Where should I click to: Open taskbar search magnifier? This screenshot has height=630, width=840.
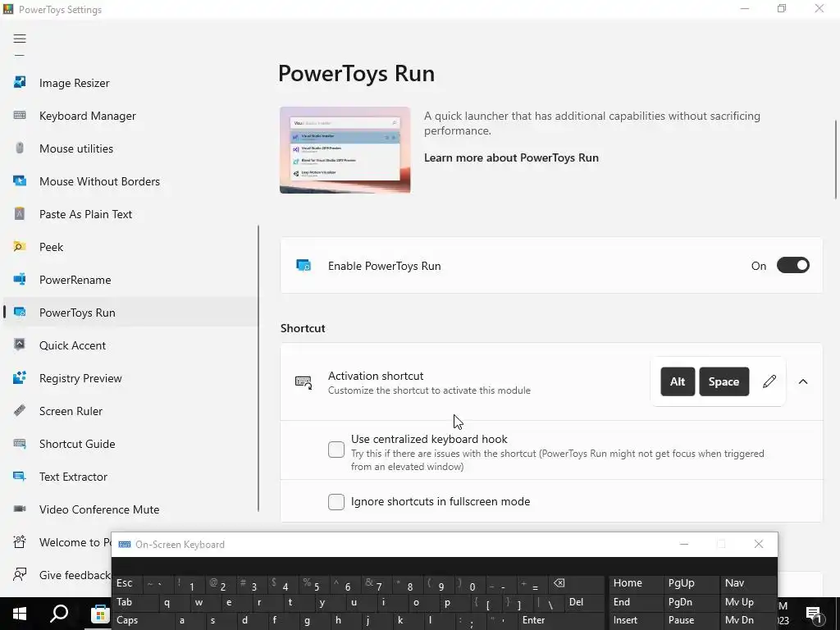59,614
